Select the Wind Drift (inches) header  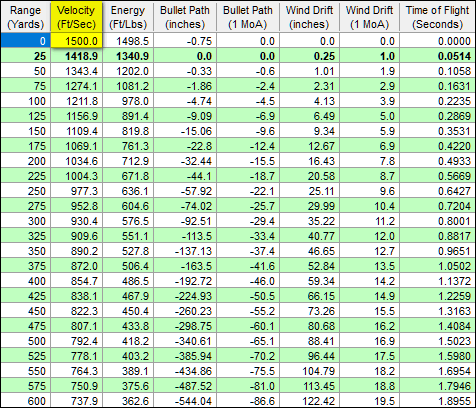tap(309, 17)
